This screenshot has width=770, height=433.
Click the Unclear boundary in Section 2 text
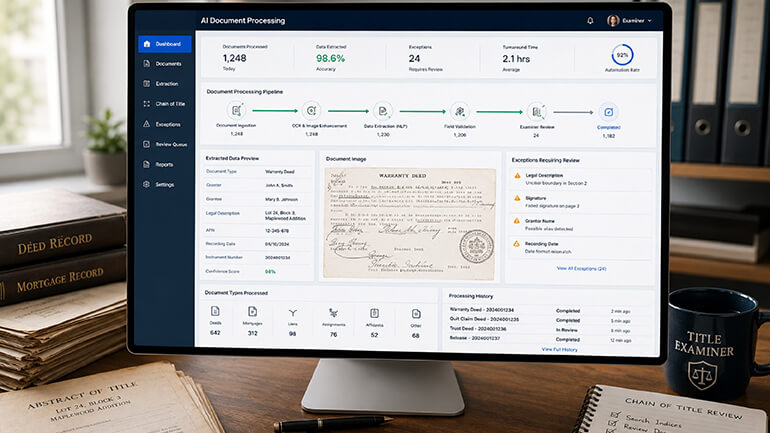click(556, 183)
